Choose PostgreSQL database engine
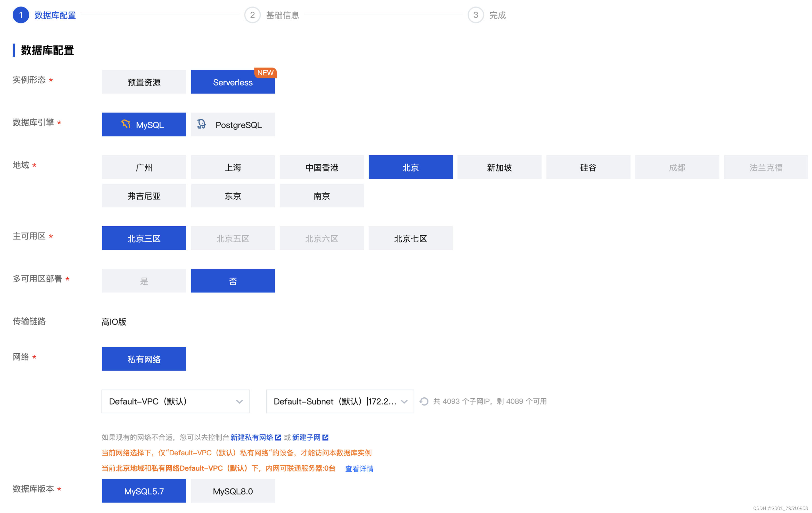This screenshot has height=513, width=812. coord(233,125)
